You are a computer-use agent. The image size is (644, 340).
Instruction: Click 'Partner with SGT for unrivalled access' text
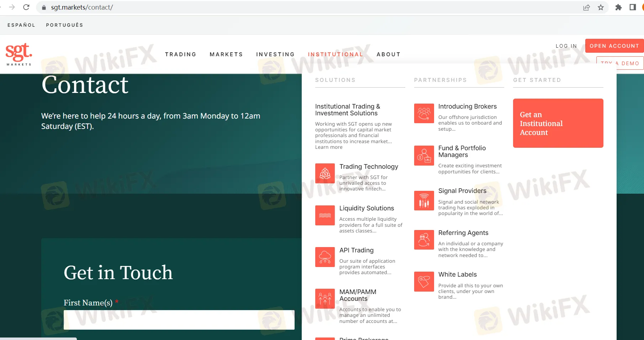(x=363, y=183)
